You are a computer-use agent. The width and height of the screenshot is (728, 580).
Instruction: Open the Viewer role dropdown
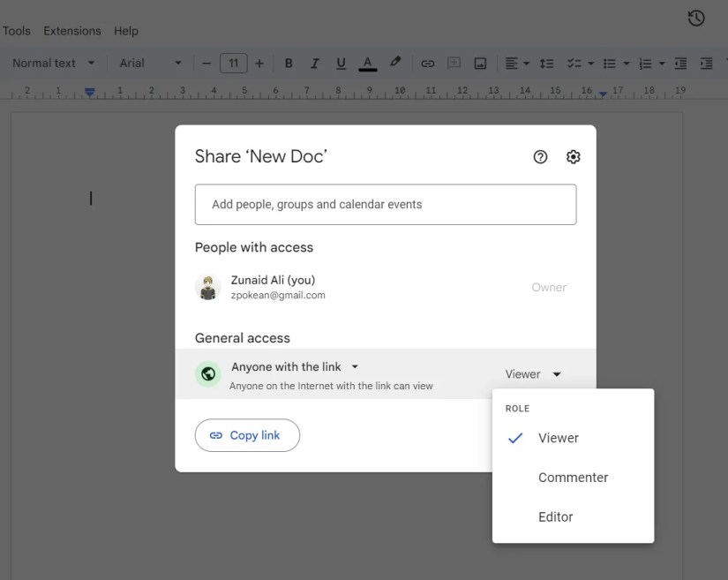533,373
